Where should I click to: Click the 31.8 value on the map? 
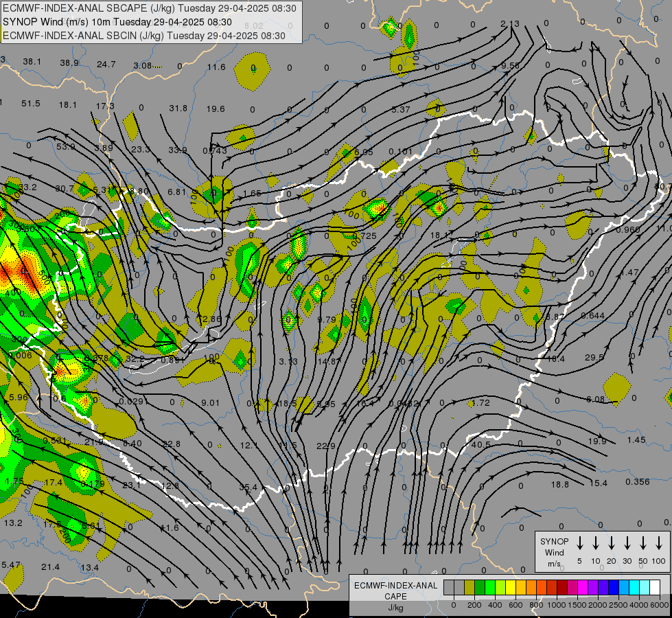(178, 108)
